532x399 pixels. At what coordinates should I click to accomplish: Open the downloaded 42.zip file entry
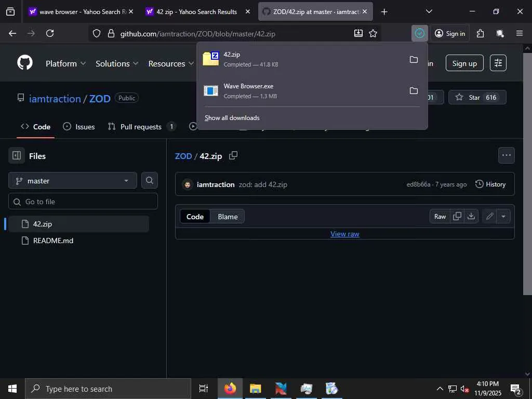point(302,59)
